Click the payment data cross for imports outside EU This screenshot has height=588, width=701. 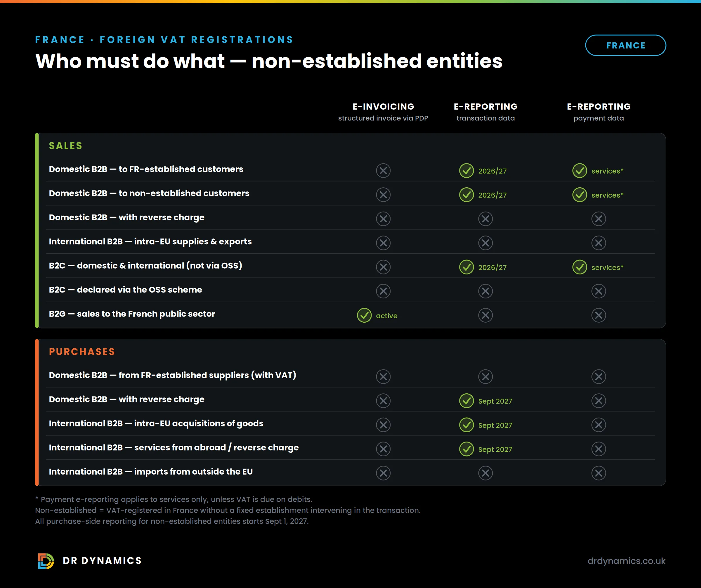point(598,473)
